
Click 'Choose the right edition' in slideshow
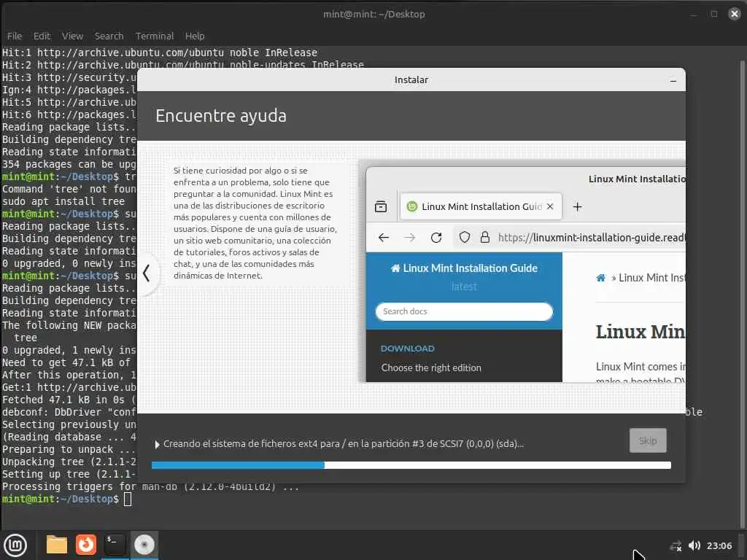tap(431, 367)
